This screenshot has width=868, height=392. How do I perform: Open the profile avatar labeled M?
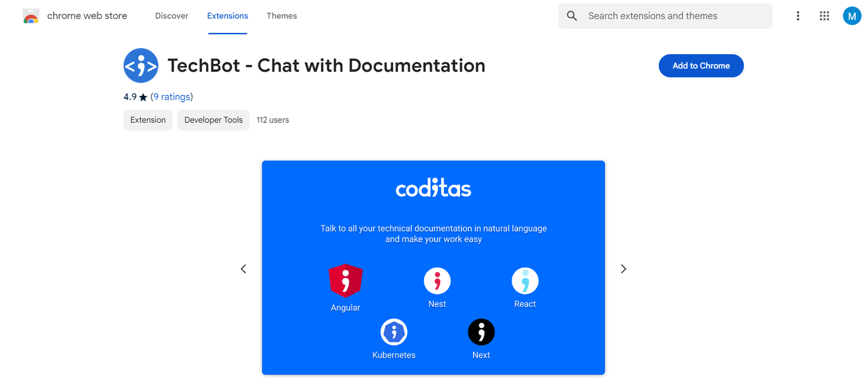(852, 16)
